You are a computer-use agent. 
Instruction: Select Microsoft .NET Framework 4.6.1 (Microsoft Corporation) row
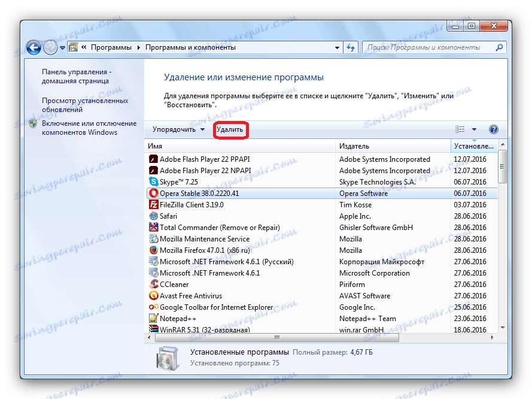click(321, 273)
